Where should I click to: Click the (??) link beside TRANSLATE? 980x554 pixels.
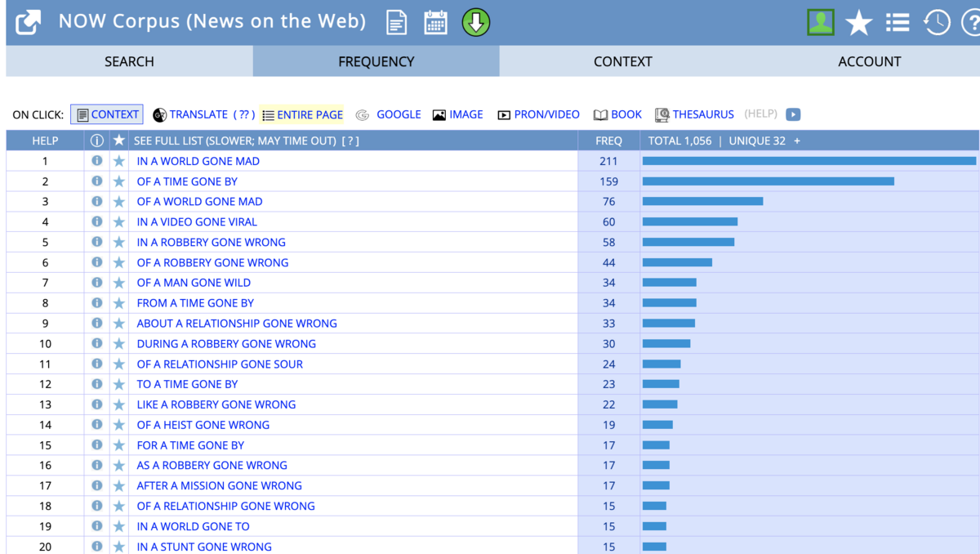point(244,114)
